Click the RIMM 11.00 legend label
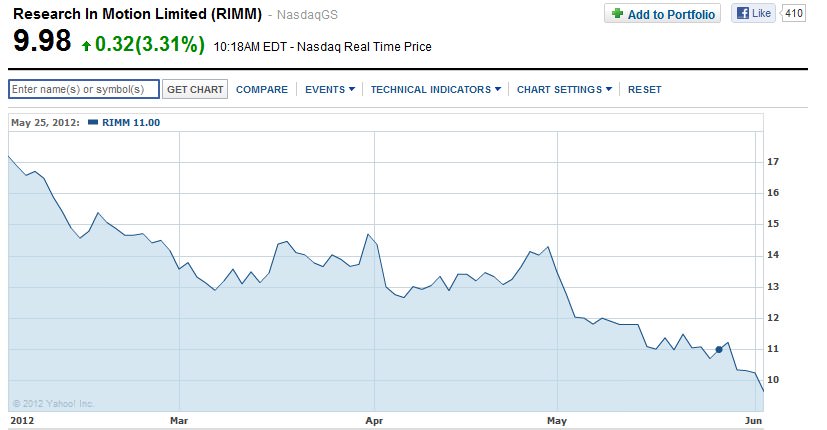 (131, 122)
